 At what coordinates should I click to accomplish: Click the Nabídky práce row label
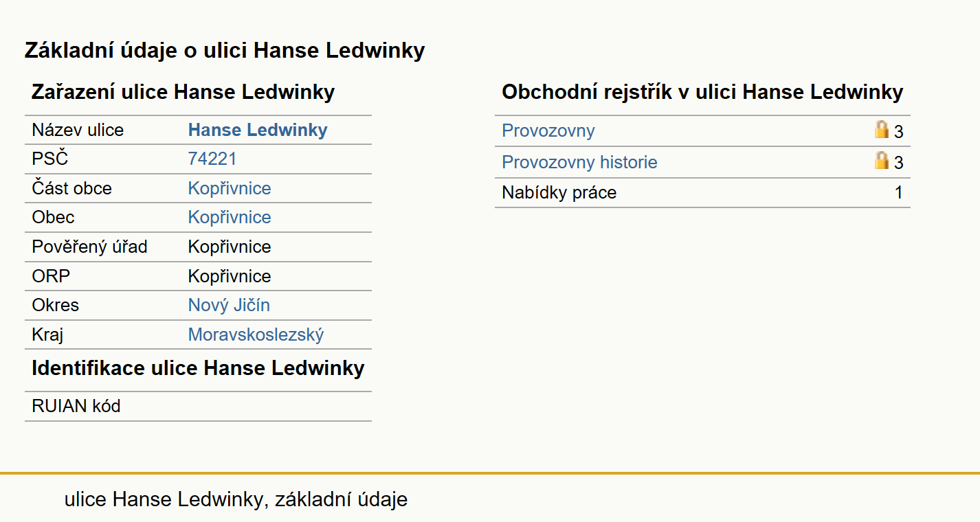559,193
